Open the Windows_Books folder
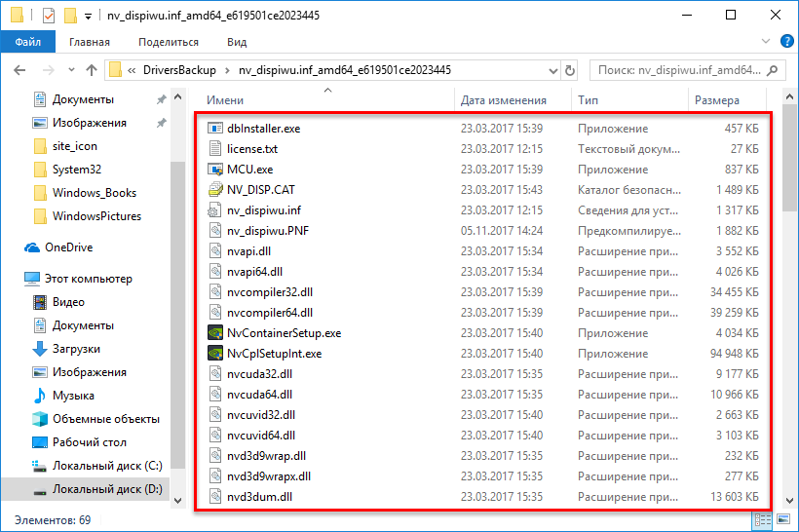 (85, 193)
